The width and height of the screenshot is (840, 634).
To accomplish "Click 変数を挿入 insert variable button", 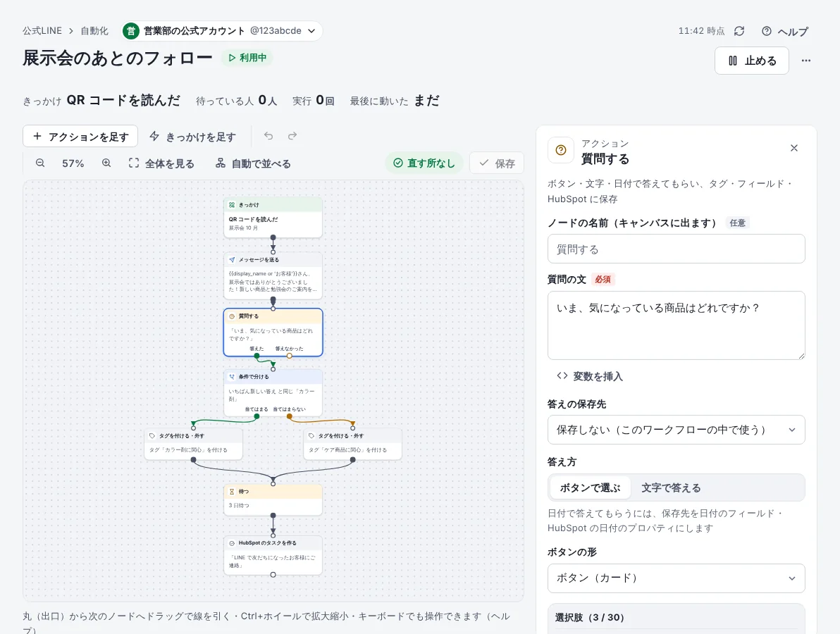I will [590, 376].
